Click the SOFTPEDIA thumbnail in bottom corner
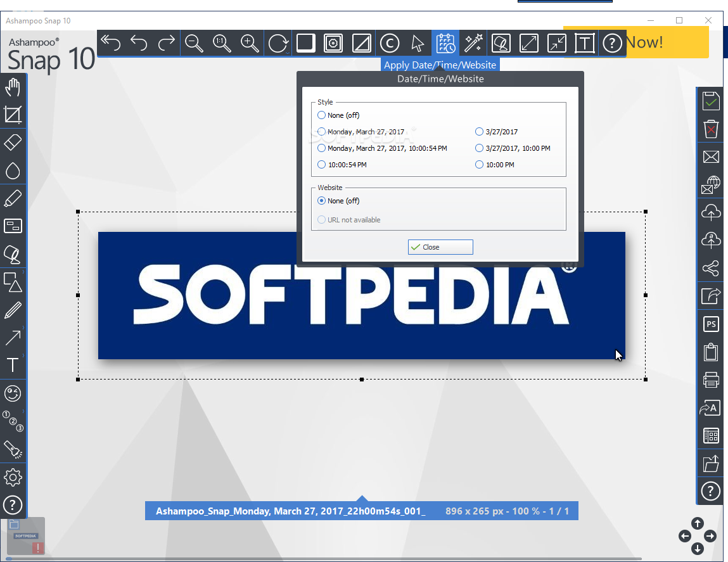Screen dimensions: 728x562 pos(26,535)
